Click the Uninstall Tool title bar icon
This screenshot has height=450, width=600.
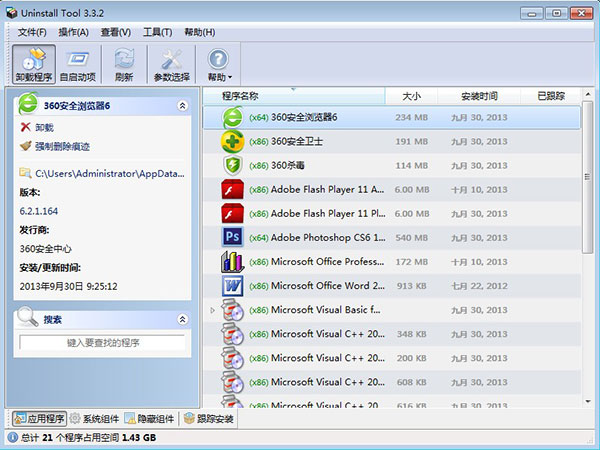pos(12,13)
